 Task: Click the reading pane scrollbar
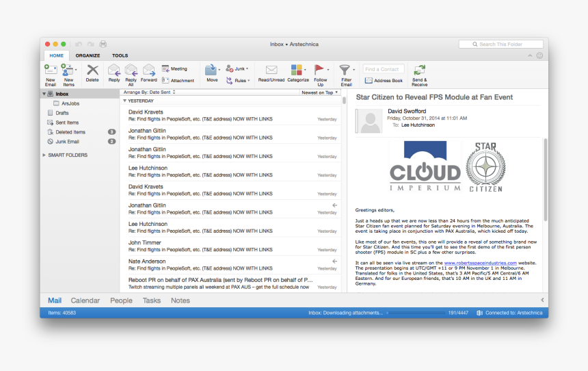pos(545,180)
